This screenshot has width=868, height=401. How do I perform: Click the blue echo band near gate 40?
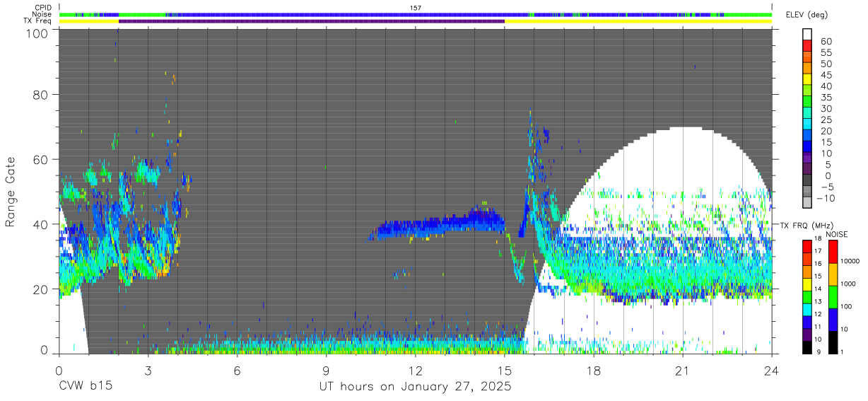click(x=438, y=227)
